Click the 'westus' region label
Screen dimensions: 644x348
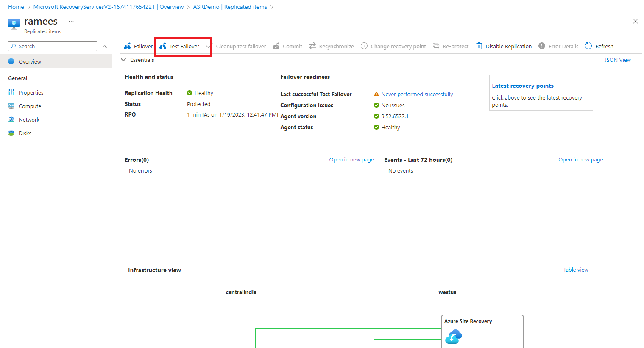click(x=447, y=292)
